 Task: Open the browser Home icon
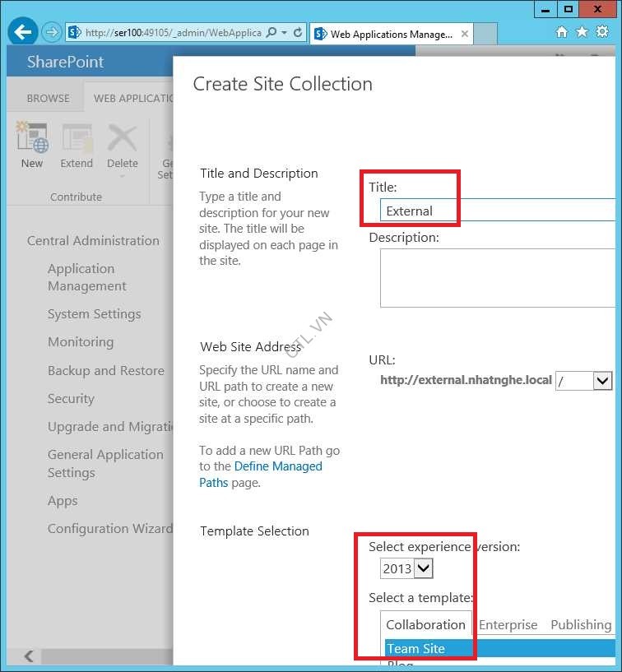point(562,33)
